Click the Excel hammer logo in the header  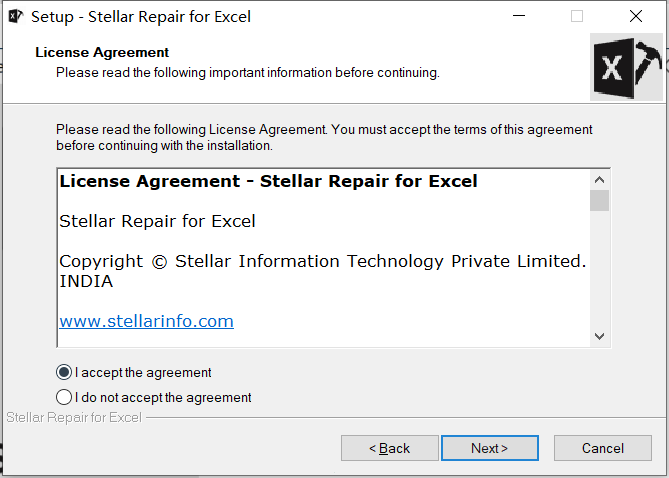point(627,68)
